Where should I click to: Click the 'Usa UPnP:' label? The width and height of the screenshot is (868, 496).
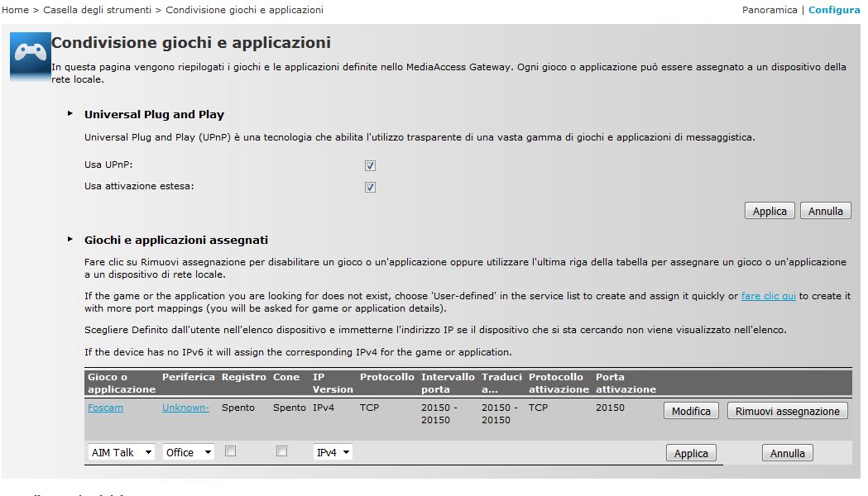point(108,165)
